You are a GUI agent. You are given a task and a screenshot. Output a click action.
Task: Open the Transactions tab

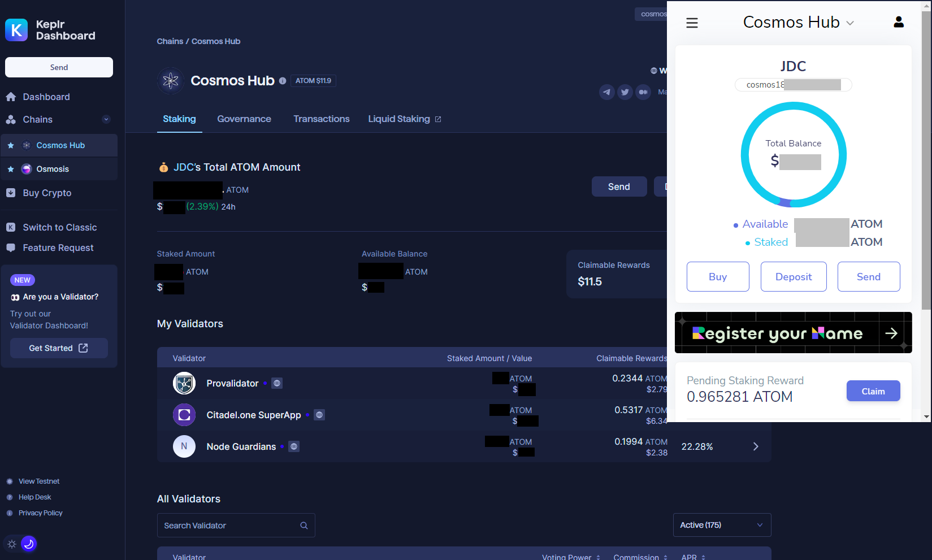pos(322,119)
